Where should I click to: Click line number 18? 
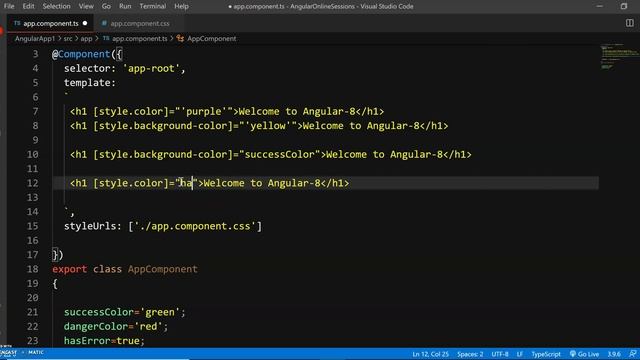(32, 269)
